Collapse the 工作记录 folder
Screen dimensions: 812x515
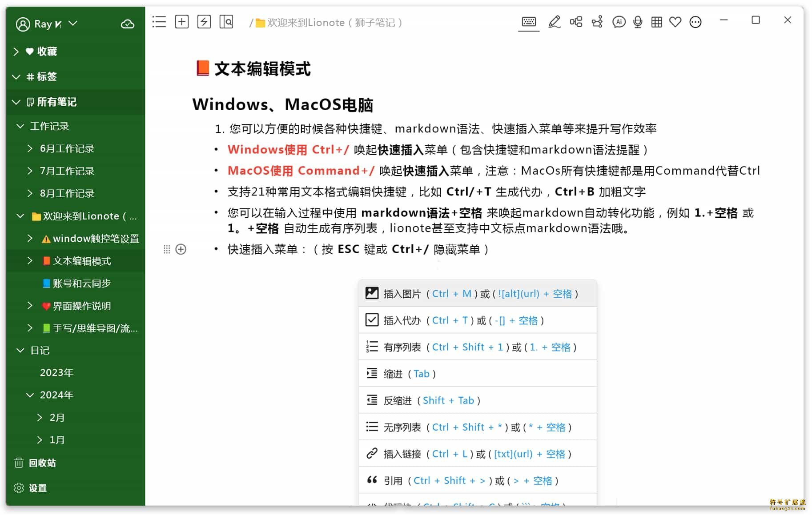(20, 126)
